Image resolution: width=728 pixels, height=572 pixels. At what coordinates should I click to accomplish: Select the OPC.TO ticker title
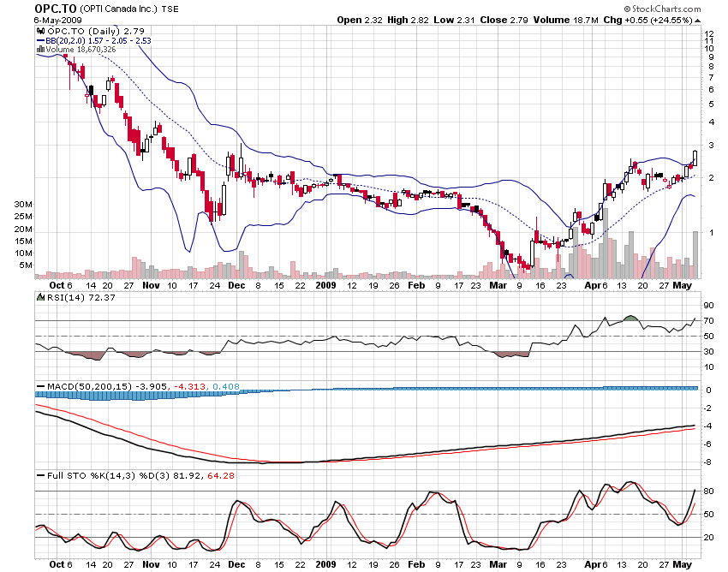(x=56, y=9)
